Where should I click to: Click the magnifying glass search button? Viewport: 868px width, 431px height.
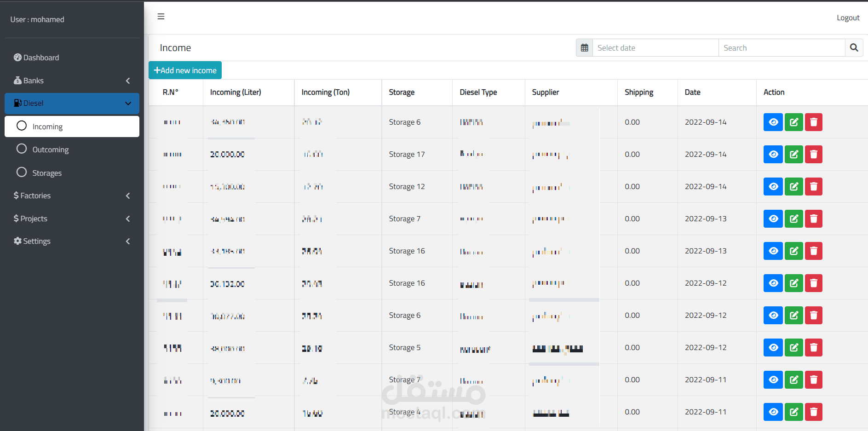[x=854, y=48]
